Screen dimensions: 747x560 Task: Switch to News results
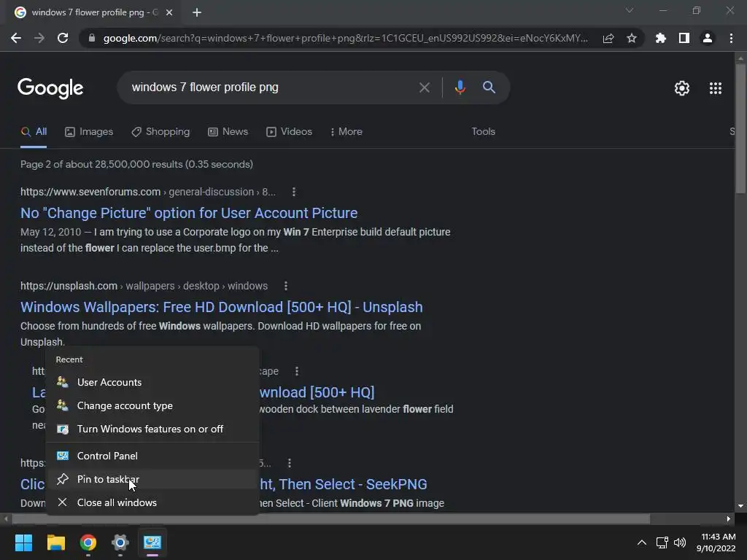click(228, 132)
